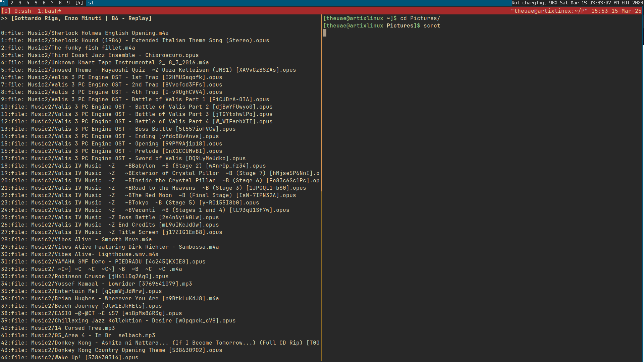Click entry Vibes Alive- Lighthouse.wmv.m4a

[x=80, y=254]
